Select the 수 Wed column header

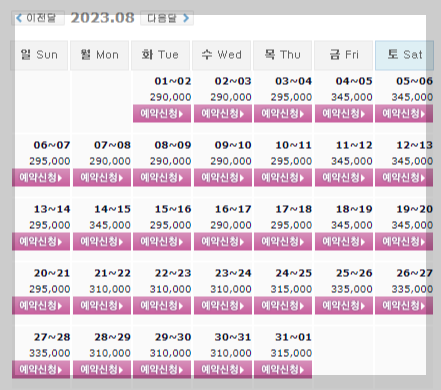221,55
